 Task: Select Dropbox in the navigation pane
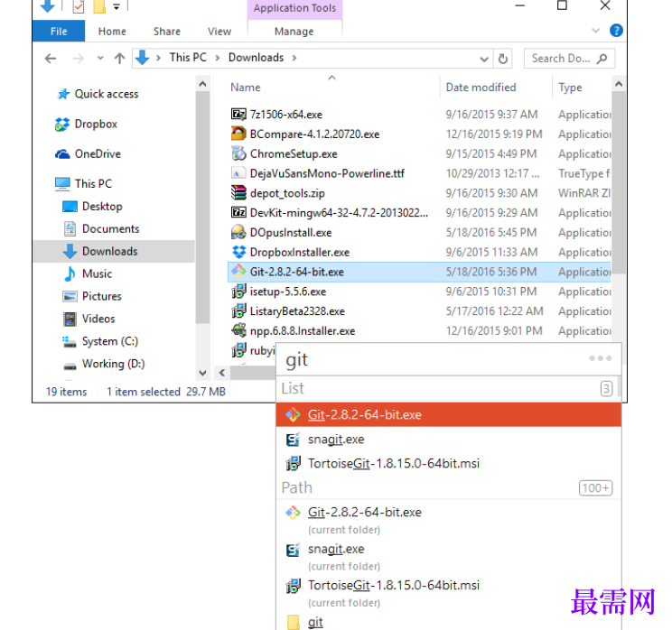tap(96, 125)
